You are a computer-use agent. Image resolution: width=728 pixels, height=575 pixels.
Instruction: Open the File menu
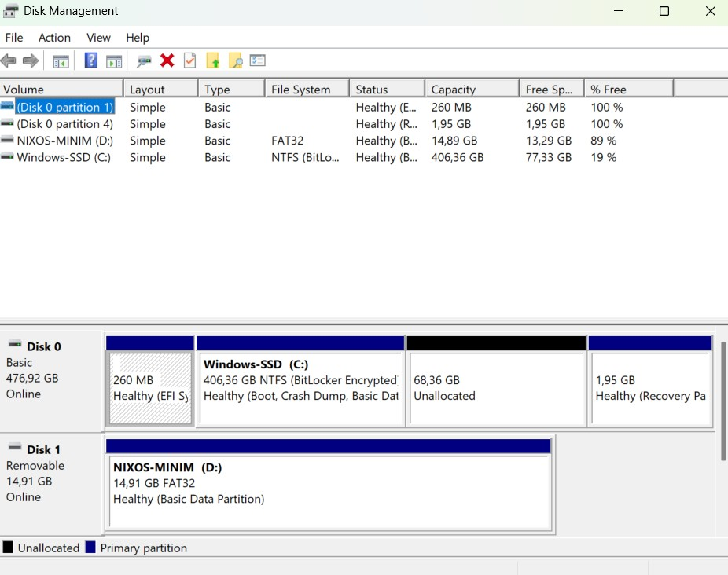point(14,38)
